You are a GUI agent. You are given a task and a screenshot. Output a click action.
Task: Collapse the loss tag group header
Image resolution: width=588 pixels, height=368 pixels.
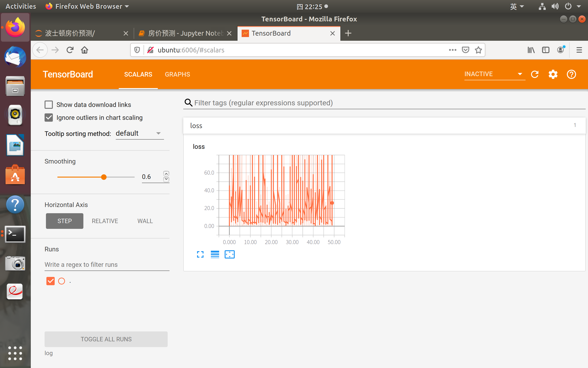[x=384, y=126]
